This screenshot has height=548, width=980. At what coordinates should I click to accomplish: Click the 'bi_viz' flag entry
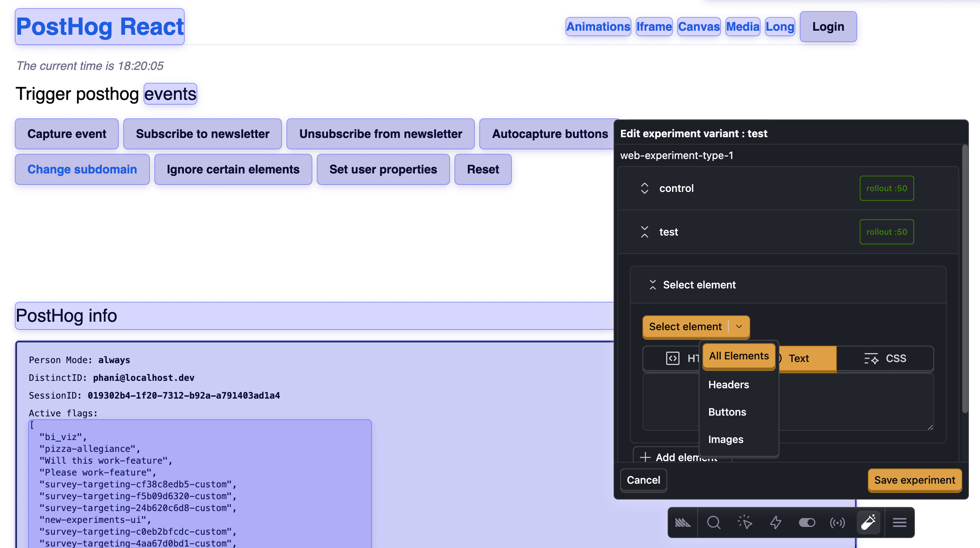[x=63, y=437]
